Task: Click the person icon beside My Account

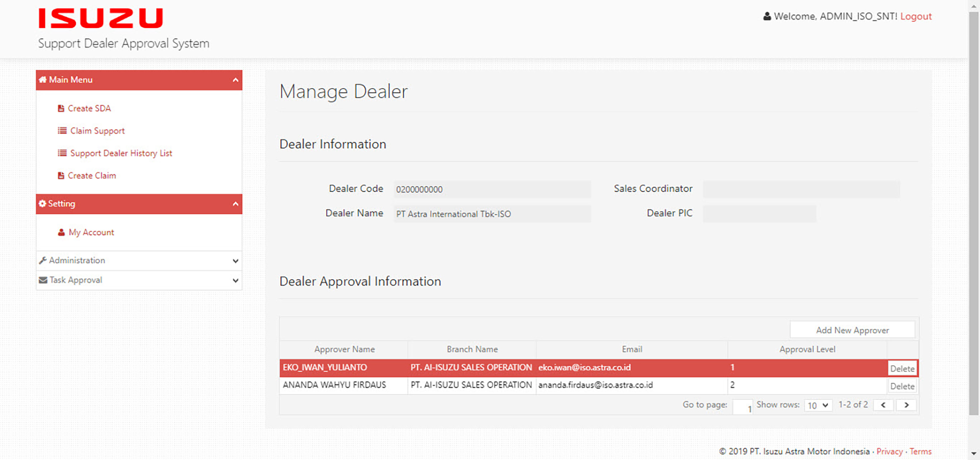Action: tap(62, 233)
